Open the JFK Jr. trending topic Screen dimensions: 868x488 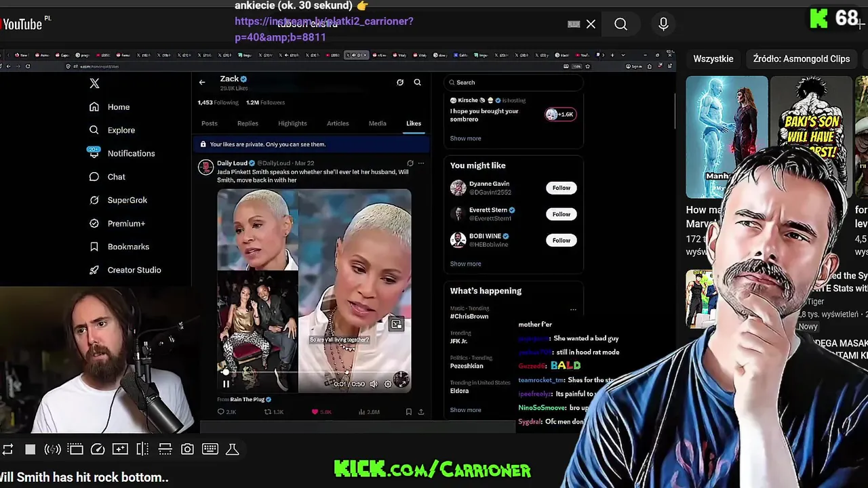point(459,341)
